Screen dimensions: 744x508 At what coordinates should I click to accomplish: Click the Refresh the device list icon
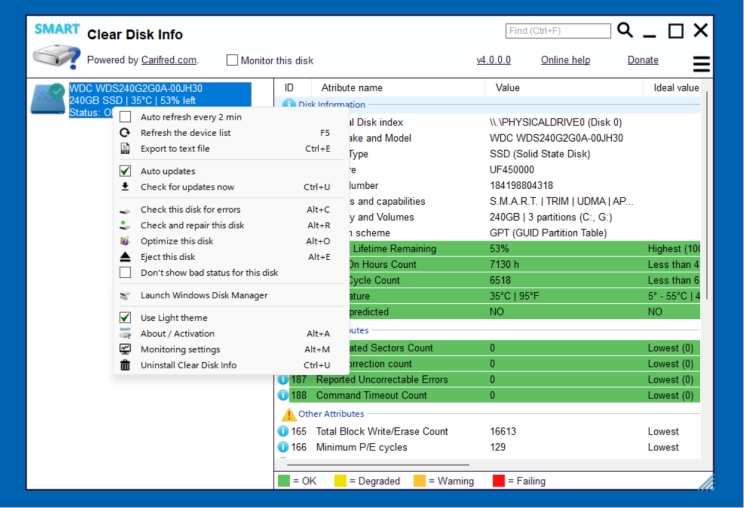pos(125,133)
